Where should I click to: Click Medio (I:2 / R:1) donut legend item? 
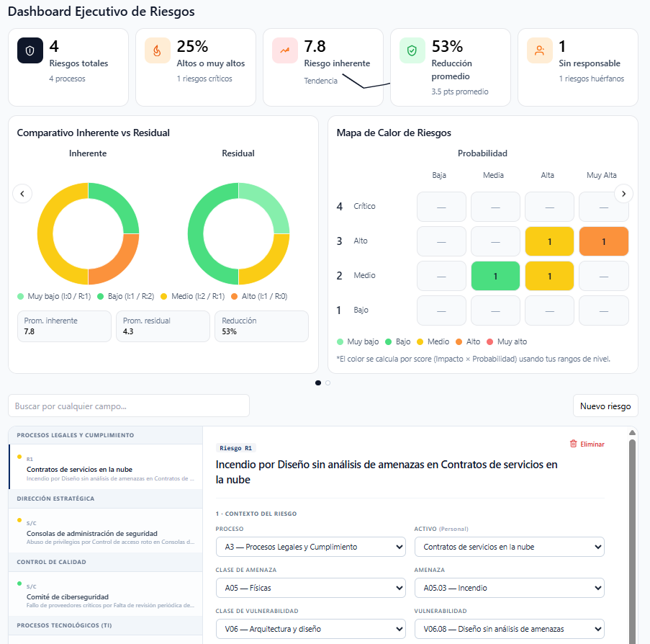coord(193,296)
